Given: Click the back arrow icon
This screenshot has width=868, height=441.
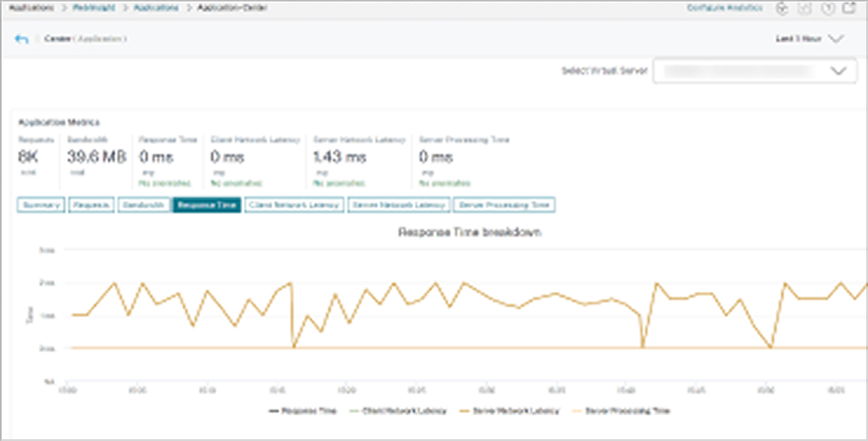Looking at the screenshot, I should coord(22,40).
